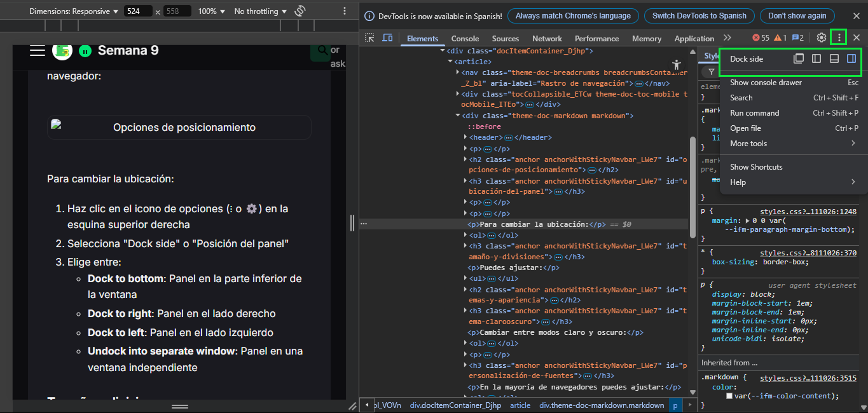
Task: Open the Dimensions: Responsive dropdown
Action: point(74,11)
